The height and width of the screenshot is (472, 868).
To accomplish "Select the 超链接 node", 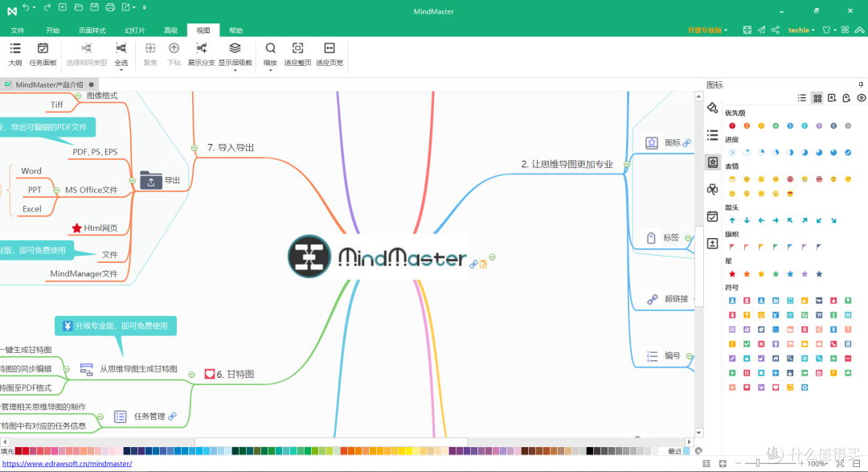I will coord(668,298).
